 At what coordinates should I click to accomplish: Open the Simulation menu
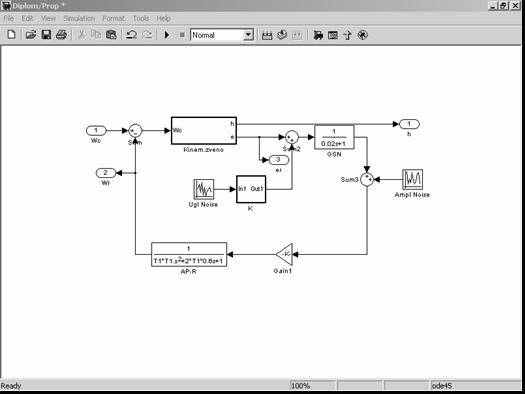click(79, 19)
